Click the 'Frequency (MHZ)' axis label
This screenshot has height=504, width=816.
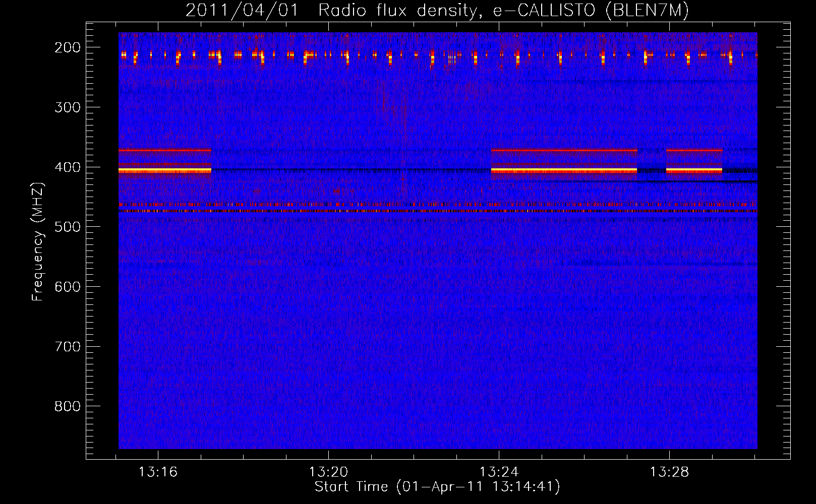tap(38, 241)
